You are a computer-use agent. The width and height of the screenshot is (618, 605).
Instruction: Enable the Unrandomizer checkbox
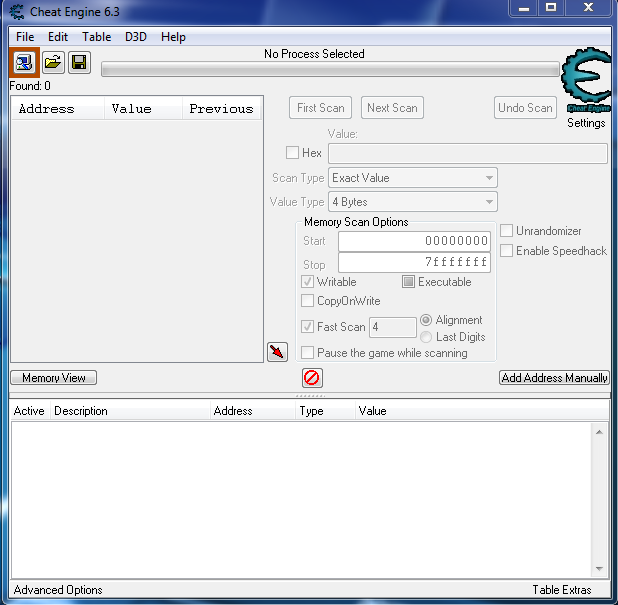pos(506,231)
